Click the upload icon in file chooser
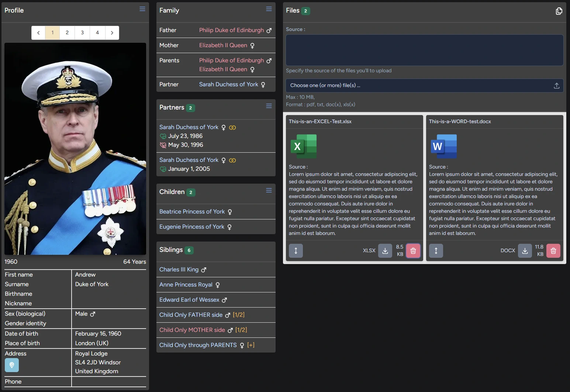570x392 pixels. click(x=556, y=86)
